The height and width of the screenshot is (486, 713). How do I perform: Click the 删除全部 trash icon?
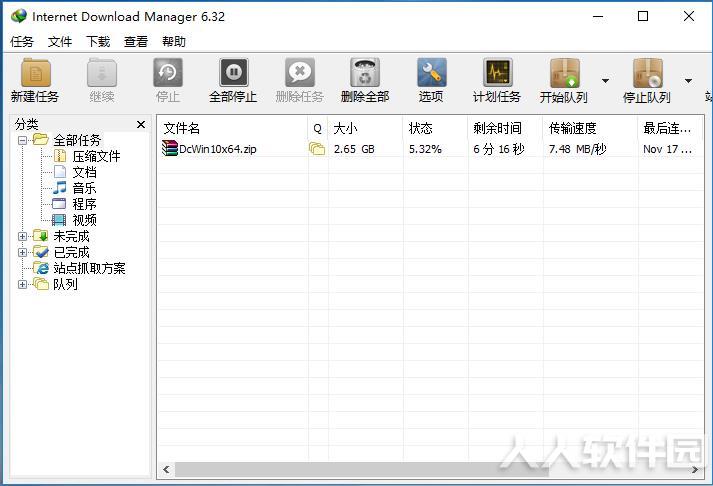(x=365, y=72)
